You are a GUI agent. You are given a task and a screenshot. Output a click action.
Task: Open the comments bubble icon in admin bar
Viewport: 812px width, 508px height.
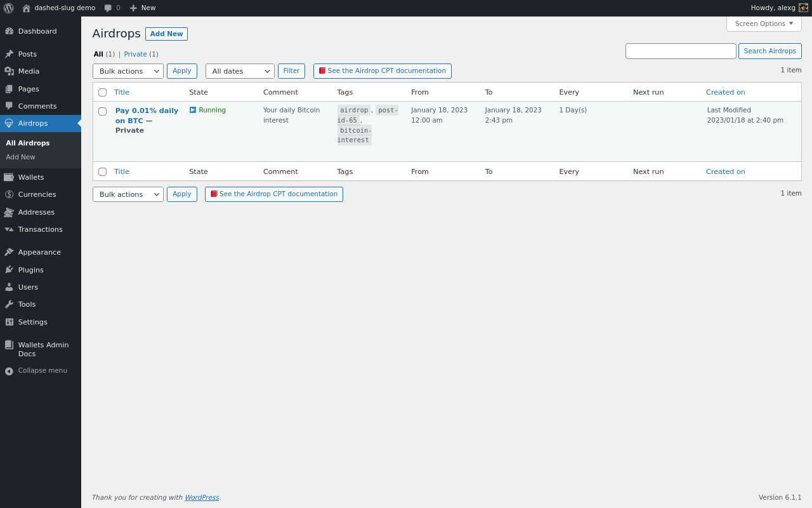coord(108,8)
